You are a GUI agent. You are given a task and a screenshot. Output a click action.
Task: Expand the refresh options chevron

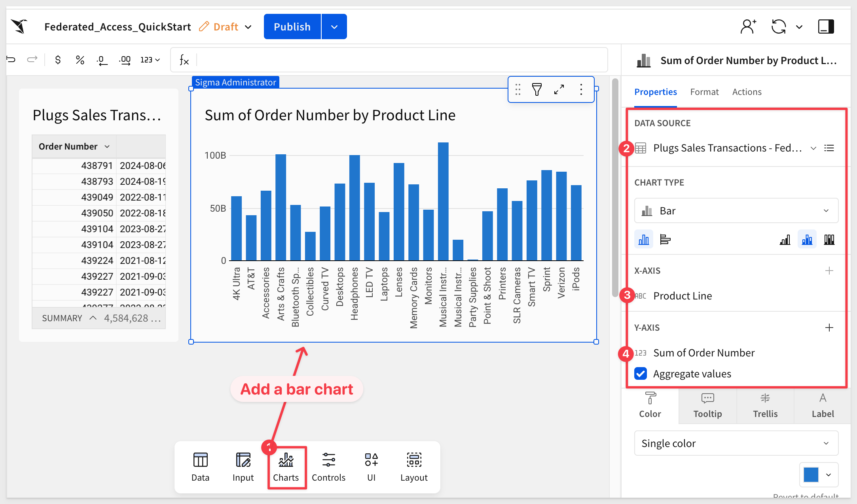(799, 27)
